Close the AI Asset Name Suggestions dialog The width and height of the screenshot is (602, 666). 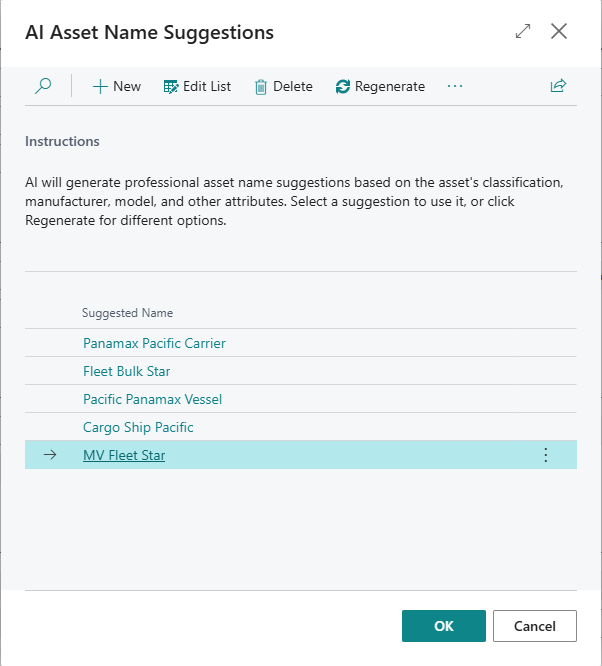[559, 31]
